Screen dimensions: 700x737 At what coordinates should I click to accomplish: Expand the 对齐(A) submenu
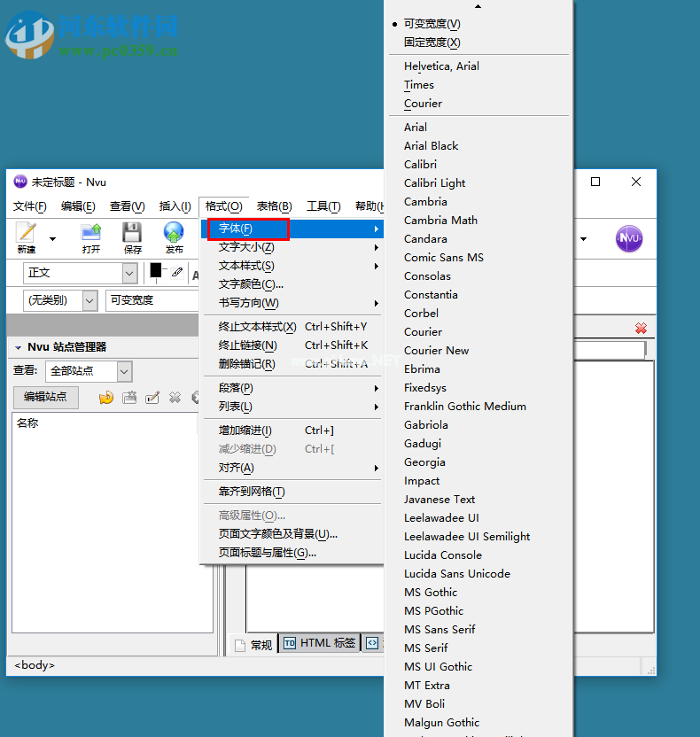(292, 468)
